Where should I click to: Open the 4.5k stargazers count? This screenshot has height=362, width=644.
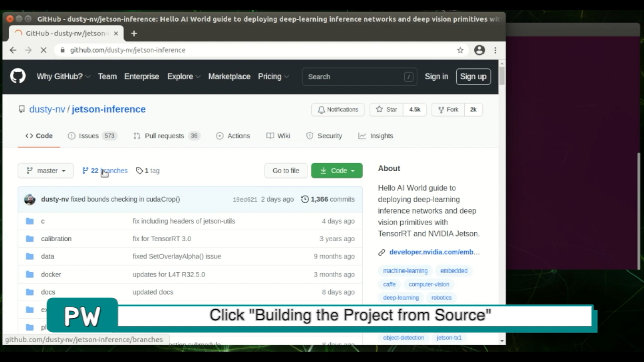415,109
